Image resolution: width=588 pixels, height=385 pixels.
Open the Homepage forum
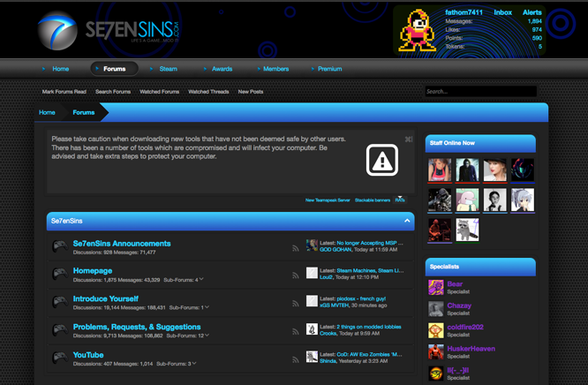tap(93, 271)
